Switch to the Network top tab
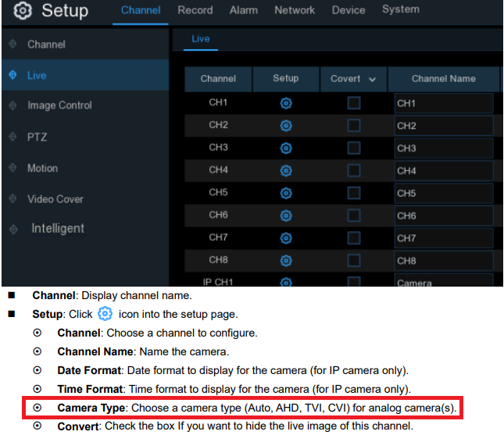The width and height of the screenshot is (504, 435). click(x=295, y=10)
